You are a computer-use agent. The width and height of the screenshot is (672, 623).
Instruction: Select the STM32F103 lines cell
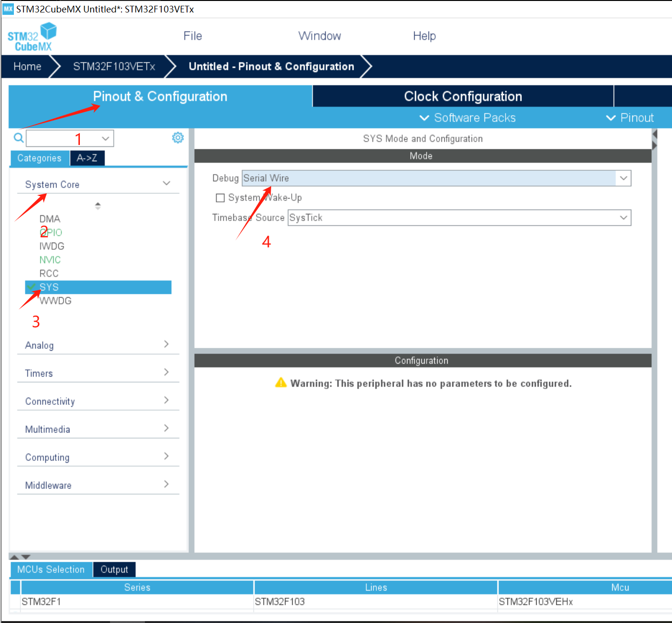(x=376, y=601)
